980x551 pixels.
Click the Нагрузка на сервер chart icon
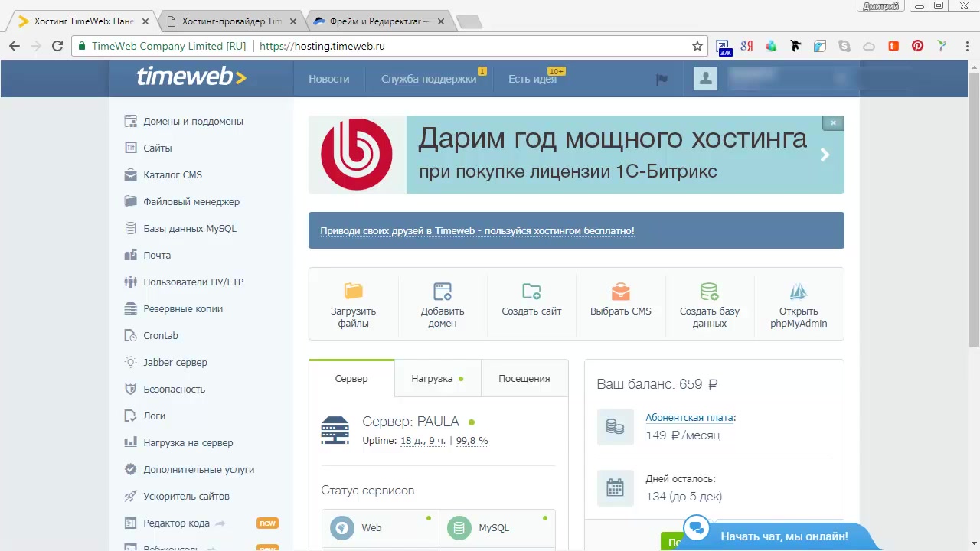click(130, 442)
